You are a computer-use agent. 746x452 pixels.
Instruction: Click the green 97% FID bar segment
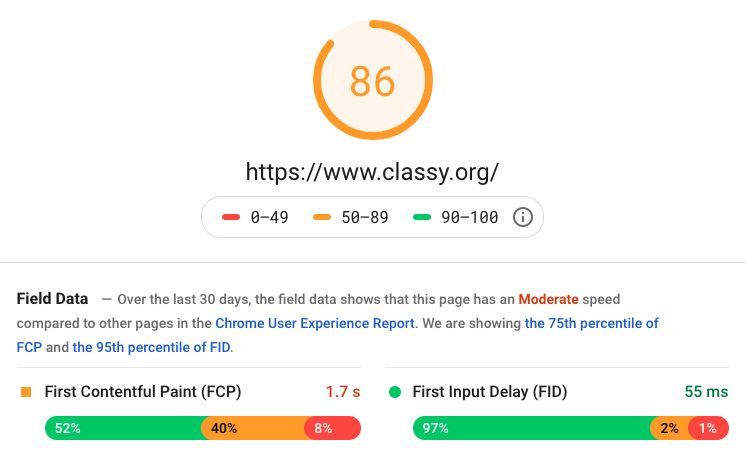(531, 428)
